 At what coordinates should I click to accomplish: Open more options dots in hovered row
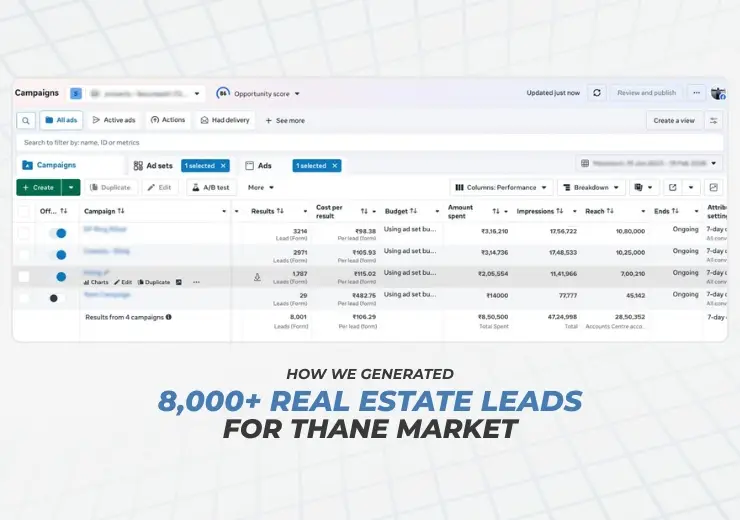point(196,282)
